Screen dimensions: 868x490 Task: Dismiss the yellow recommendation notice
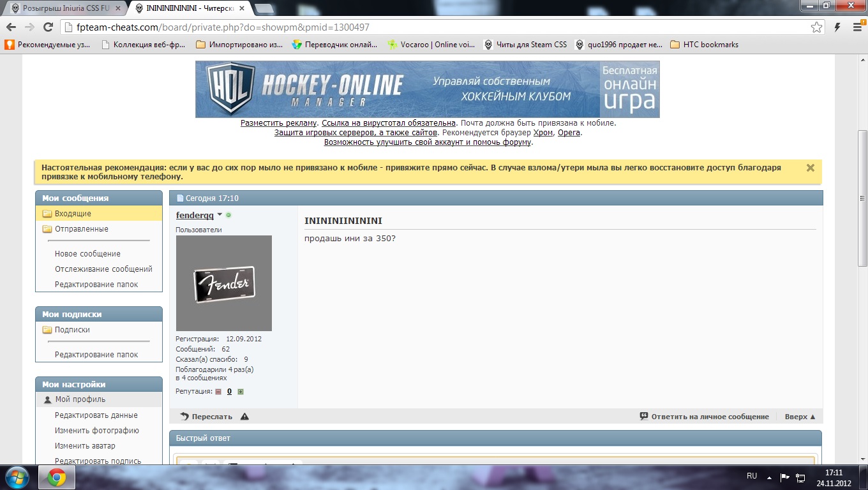[x=811, y=168]
